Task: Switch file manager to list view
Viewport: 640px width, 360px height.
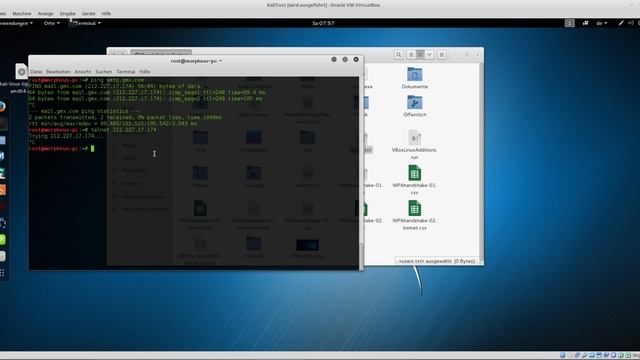Action: coord(411,55)
